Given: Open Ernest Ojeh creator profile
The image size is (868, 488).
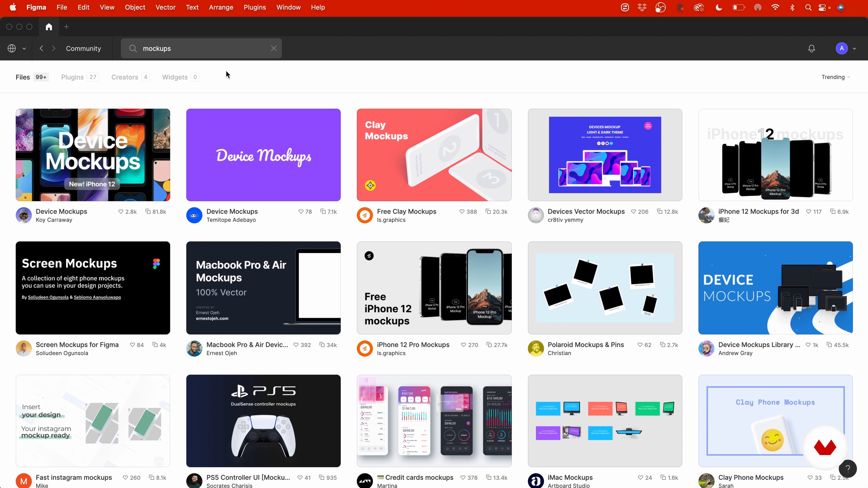Looking at the screenshot, I should point(222,353).
